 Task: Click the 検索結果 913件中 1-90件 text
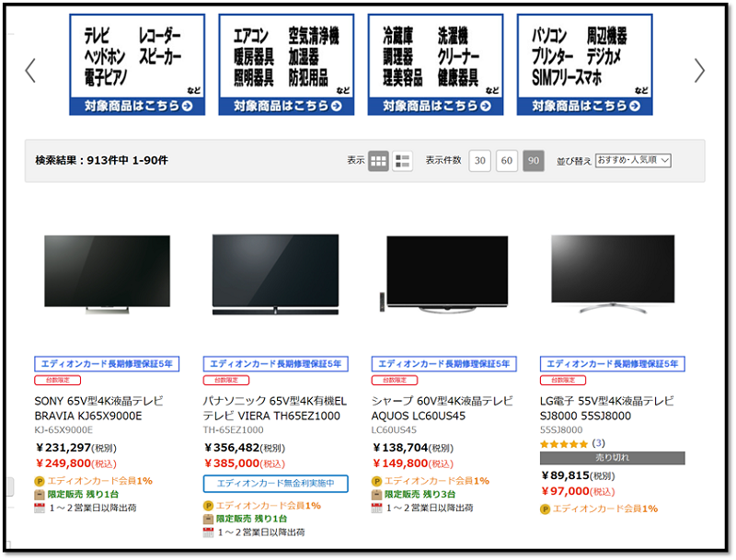pos(101,160)
